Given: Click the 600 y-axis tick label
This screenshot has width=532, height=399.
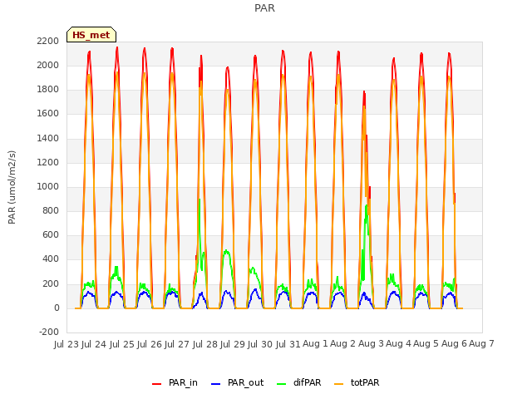Looking at the screenshot, I should tap(51, 235).
